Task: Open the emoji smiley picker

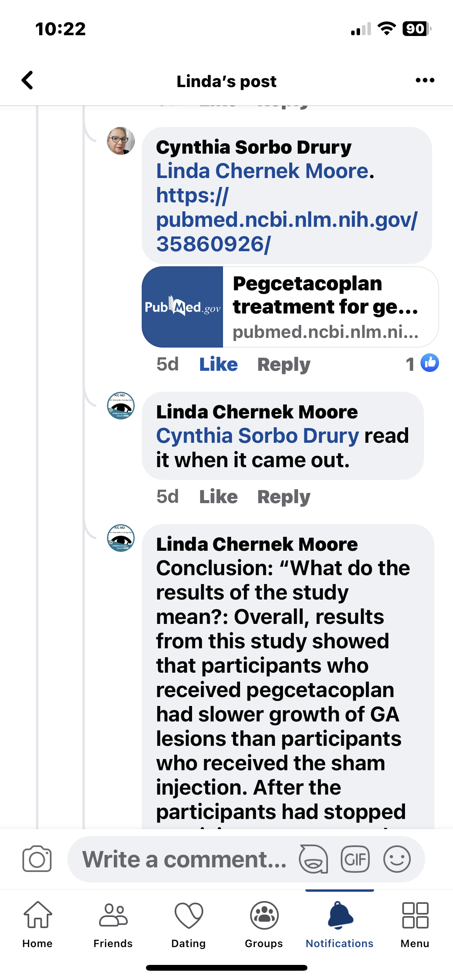Action: (x=397, y=859)
